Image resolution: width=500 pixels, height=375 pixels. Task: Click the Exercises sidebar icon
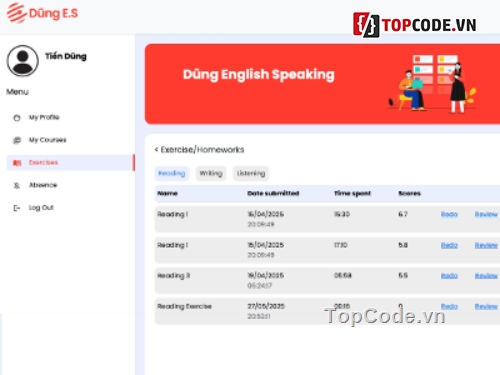click(17, 163)
